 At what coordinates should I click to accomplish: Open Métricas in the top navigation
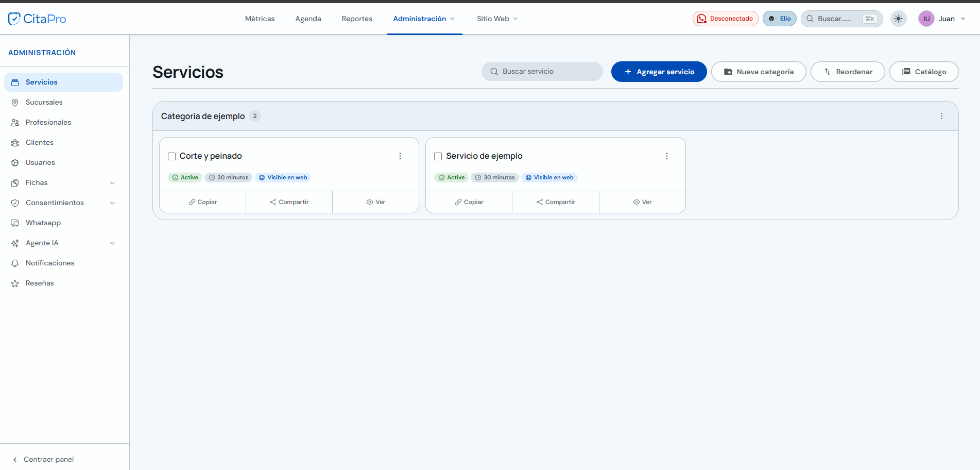coord(260,19)
